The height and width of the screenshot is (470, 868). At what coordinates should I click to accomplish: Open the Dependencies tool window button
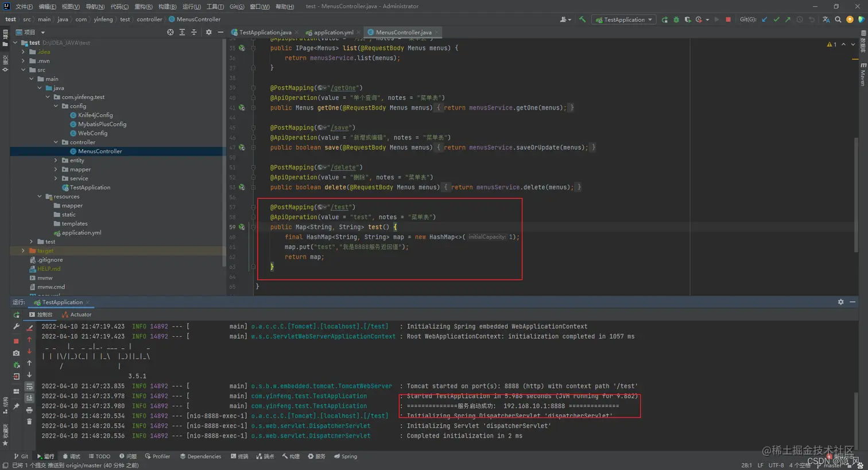tap(200, 456)
